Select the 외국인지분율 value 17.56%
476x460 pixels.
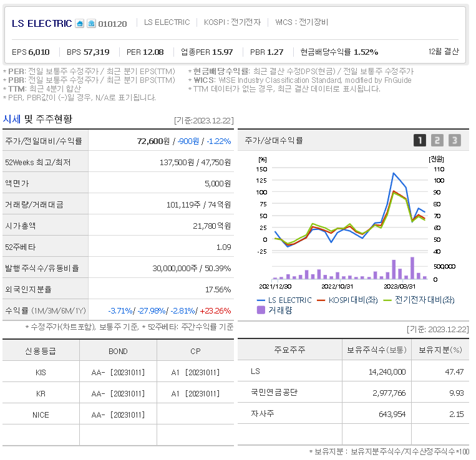pos(218,290)
